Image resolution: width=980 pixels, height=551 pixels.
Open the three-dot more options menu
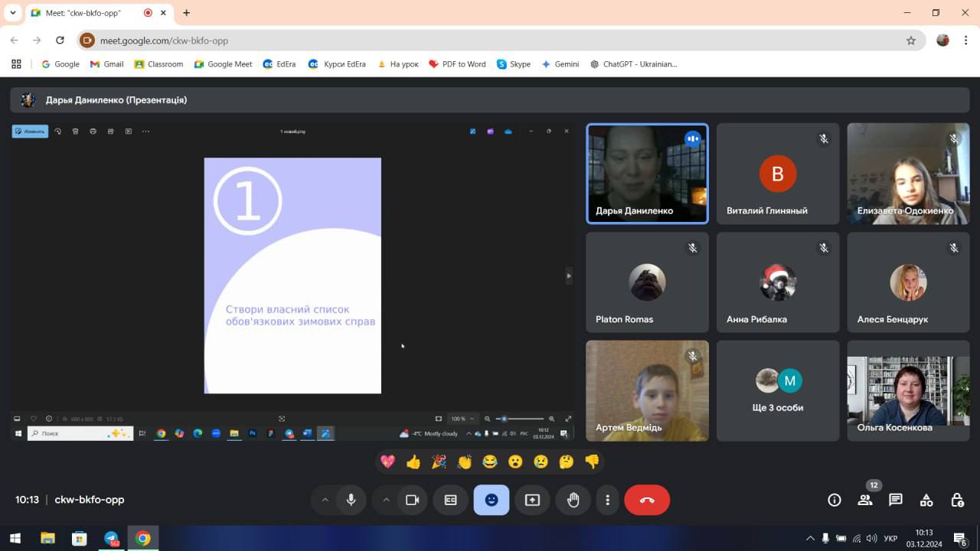tap(607, 500)
